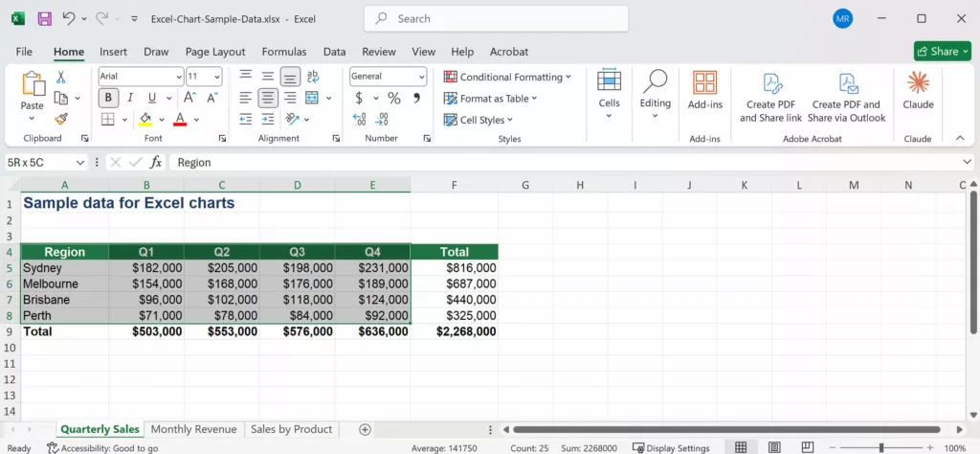Open the Sales by Product sheet
The height and width of the screenshot is (454, 980).
pos(291,430)
